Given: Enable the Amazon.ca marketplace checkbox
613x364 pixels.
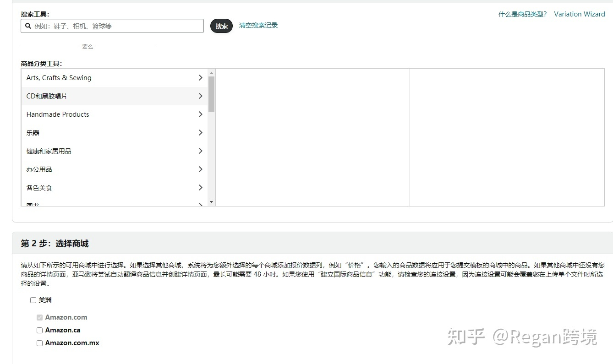Looking at the screenshot, I should [39, 330].
